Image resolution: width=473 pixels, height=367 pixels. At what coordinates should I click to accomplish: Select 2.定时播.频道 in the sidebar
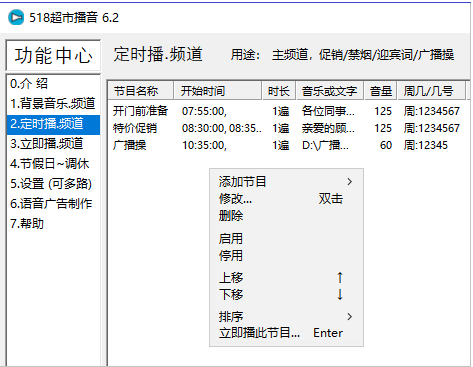click(53, 124)
